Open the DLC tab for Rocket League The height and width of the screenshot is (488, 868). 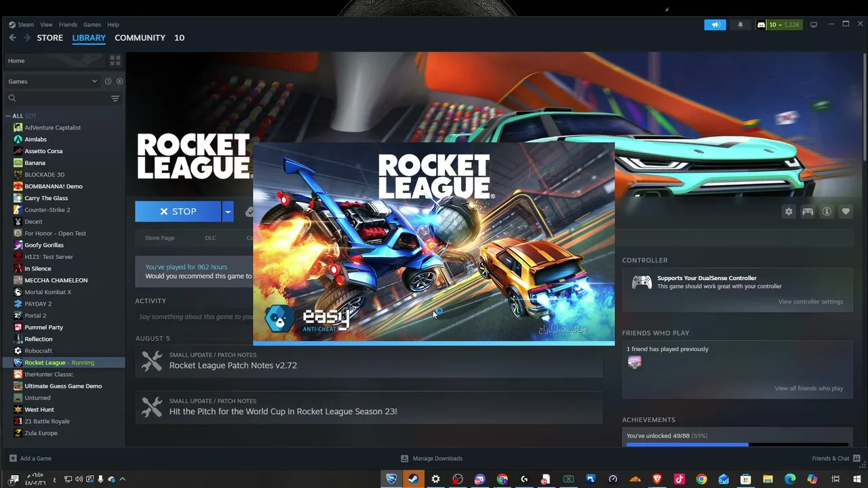[210, 238]
